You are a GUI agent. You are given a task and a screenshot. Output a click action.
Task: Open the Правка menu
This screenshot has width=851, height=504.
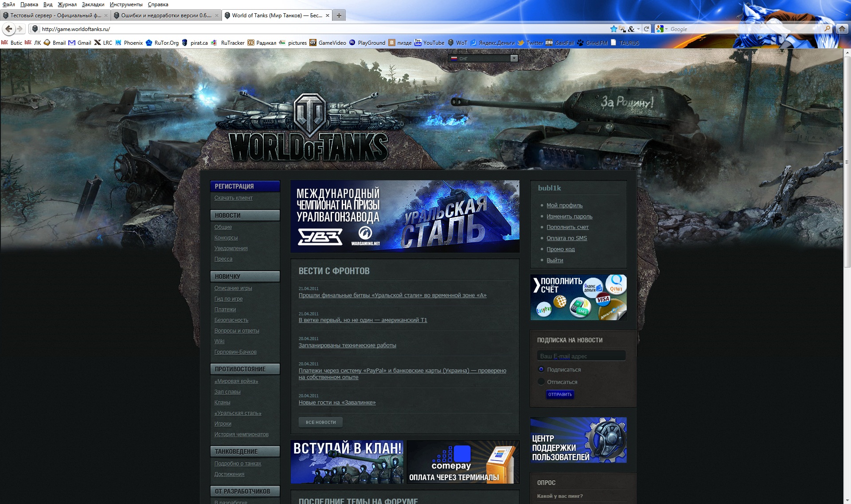coord(29,4)
